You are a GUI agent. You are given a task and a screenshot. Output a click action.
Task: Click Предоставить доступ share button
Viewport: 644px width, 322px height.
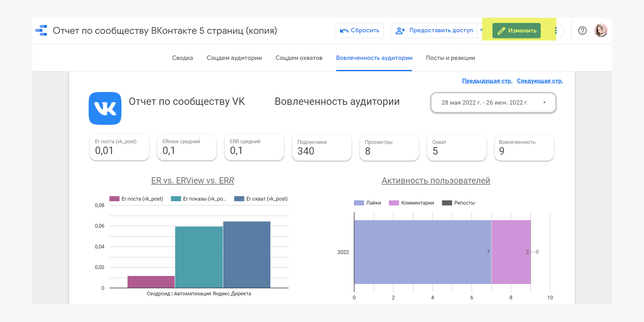coord(435,31)
